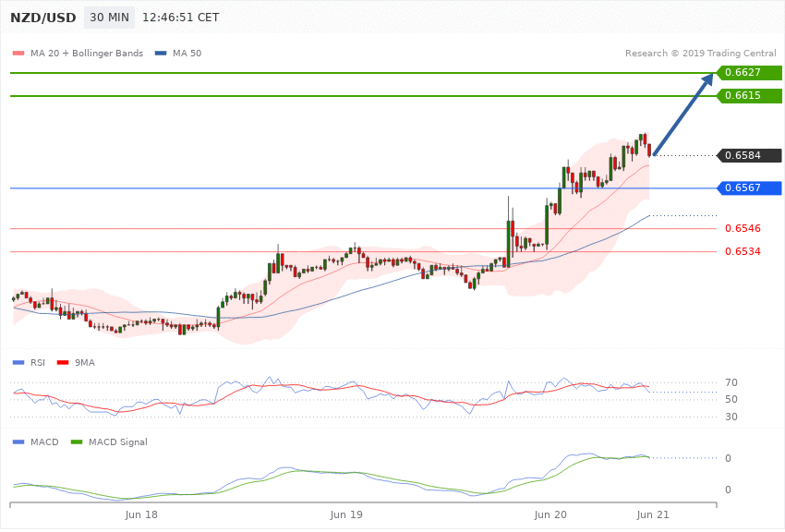Click the MACD Signal green swatch
Viewport: 785px width, 532px height.
pyautogui.click(x=77, y=441)
